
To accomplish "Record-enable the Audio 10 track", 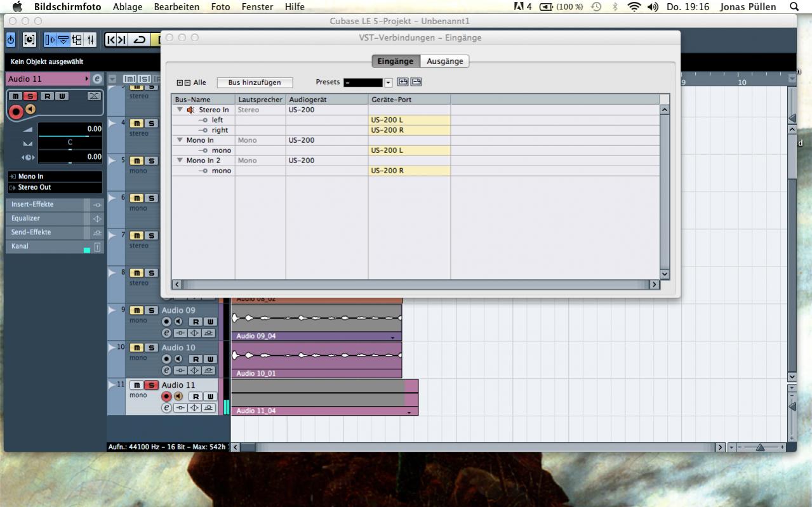I will coord(167,359).
